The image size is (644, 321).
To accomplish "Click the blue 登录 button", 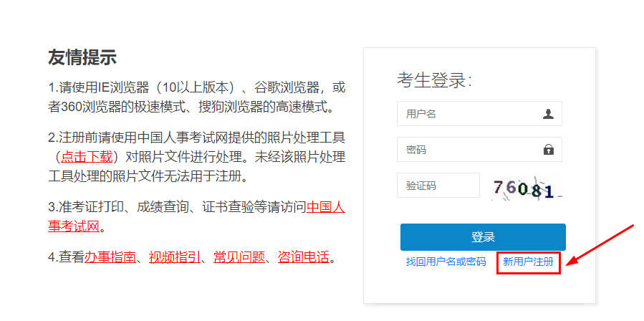I will pyautogui.click(x=483, y=237).
